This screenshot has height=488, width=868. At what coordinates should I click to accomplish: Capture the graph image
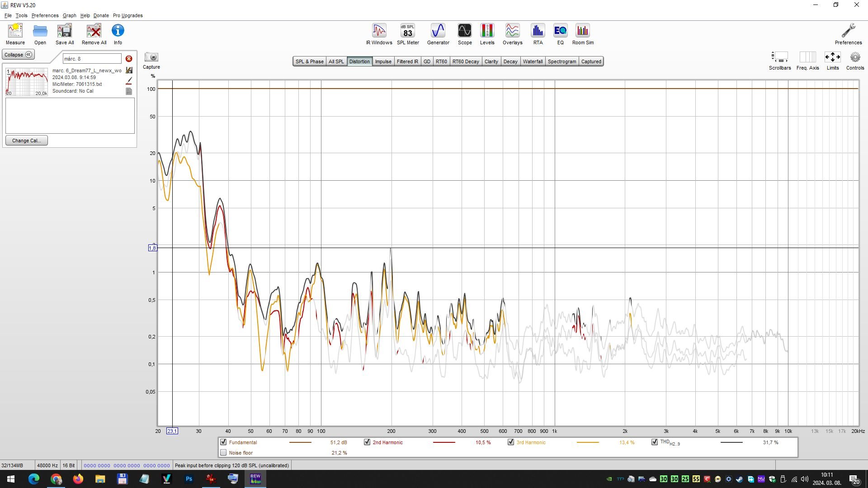[151, 61]
